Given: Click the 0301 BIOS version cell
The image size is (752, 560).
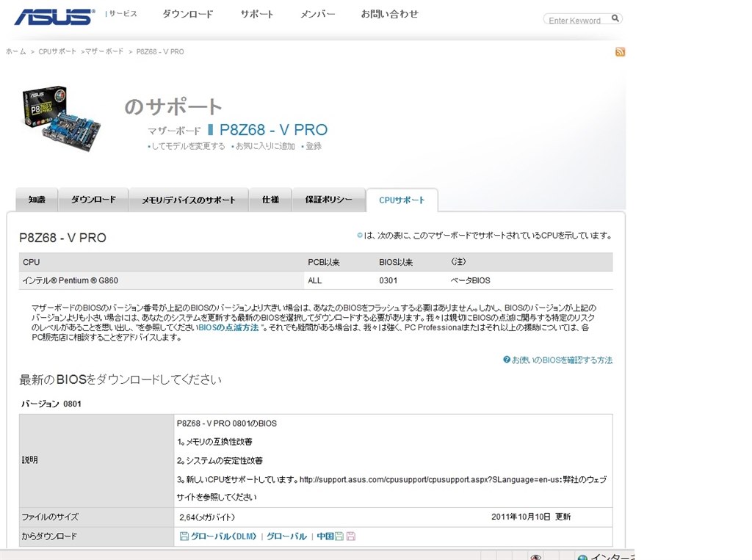Looking at the screenshot, I should pos(388,280).
